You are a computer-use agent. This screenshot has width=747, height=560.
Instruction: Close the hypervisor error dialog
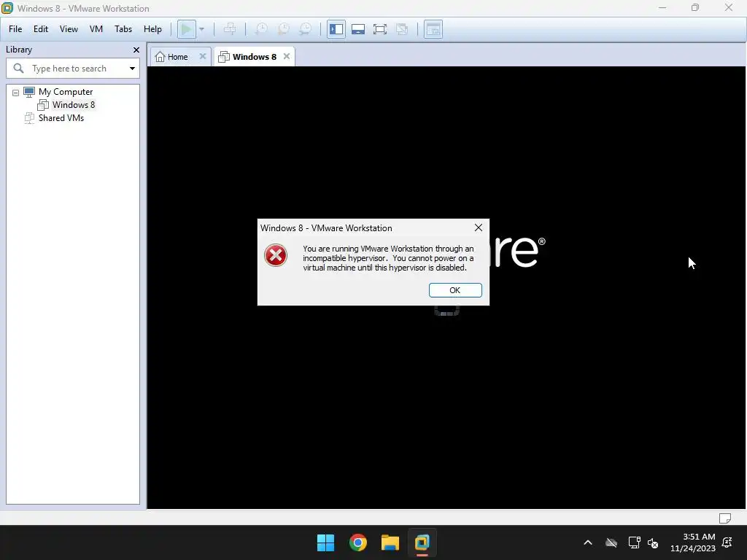pyautogui.click(x=479, y=227)
